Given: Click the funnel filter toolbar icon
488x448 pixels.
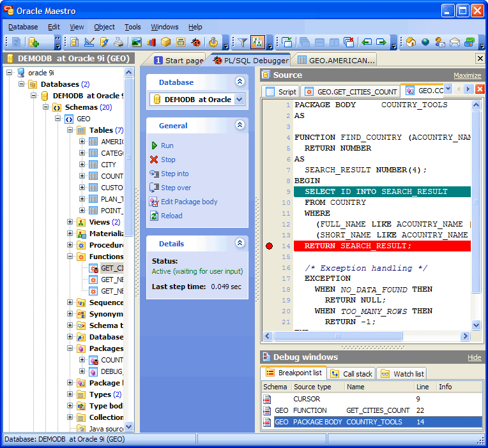Looking at the screenshot, I should [243, 42].
